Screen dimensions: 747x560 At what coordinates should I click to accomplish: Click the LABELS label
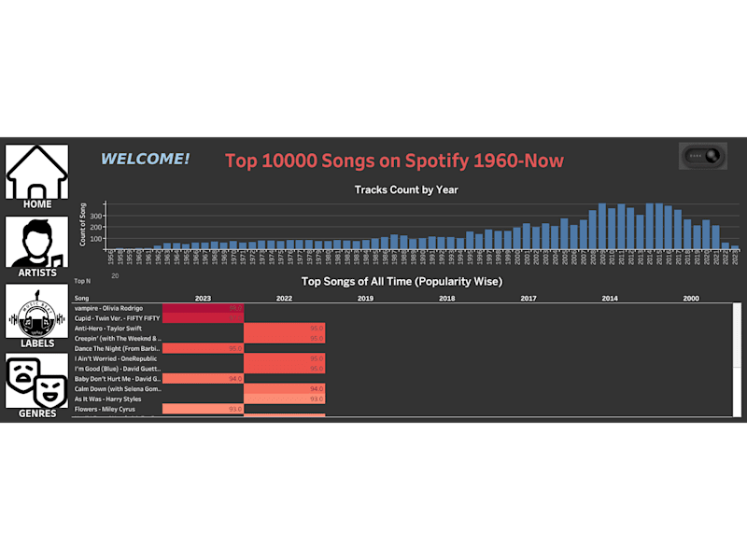click(37, 343)
